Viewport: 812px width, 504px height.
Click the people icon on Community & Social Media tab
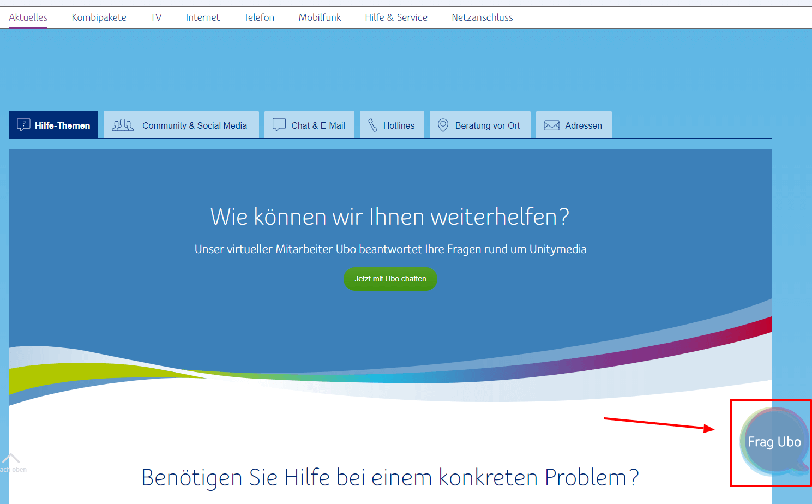[x=122, y=124]
